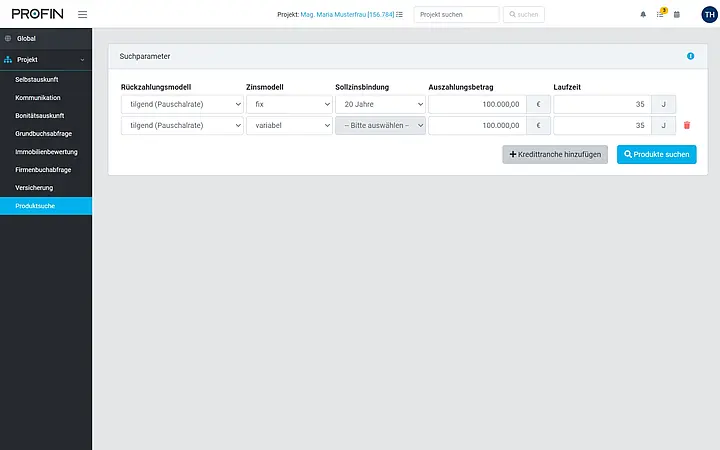Click the TH user avatar
Image resolution: width=720 pixels, height=450 pixels.
(709, 15)
